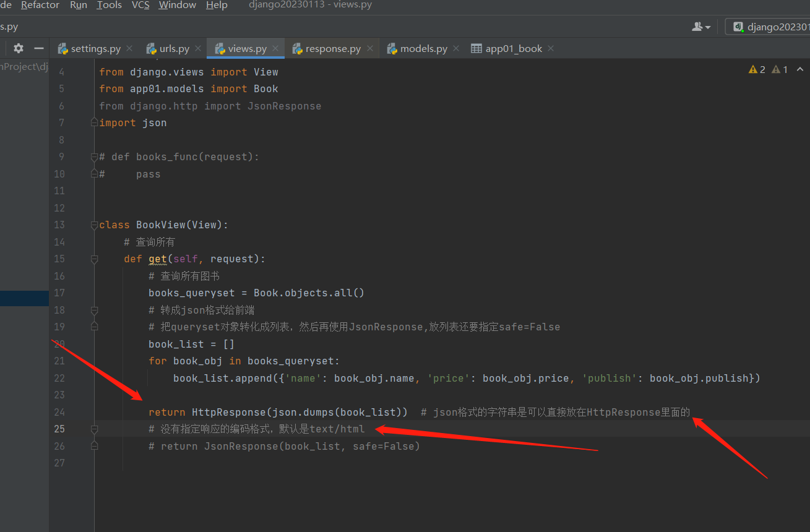Click 'return HttpResponse(json.dumps(book_list))' code

278,412
